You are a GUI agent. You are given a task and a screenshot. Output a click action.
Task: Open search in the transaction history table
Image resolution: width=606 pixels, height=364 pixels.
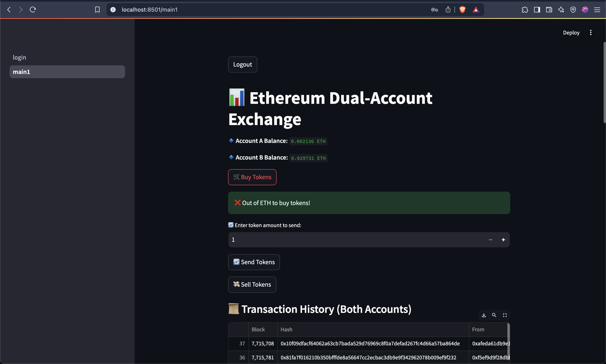(494, 315)
